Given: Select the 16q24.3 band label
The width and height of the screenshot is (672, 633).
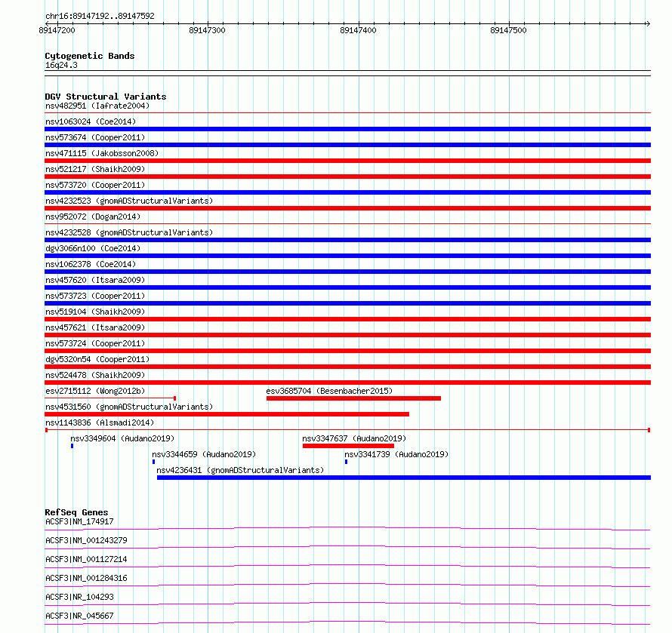Looking at the screenshot, I should (x=61, y=65).
